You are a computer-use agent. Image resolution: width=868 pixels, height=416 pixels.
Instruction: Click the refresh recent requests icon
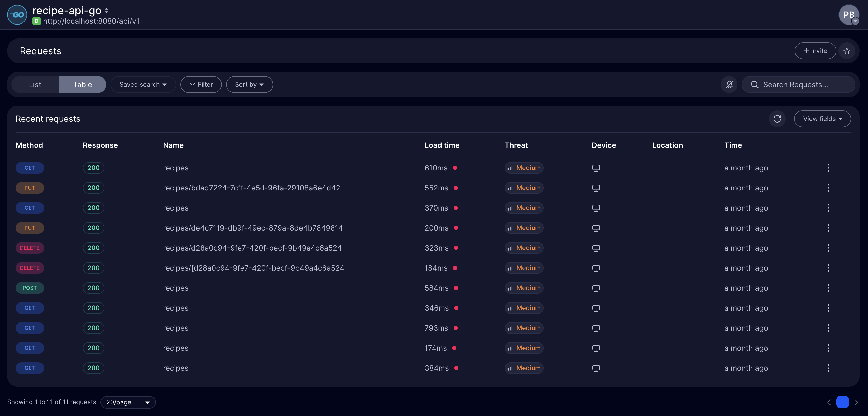coord(777,119)
